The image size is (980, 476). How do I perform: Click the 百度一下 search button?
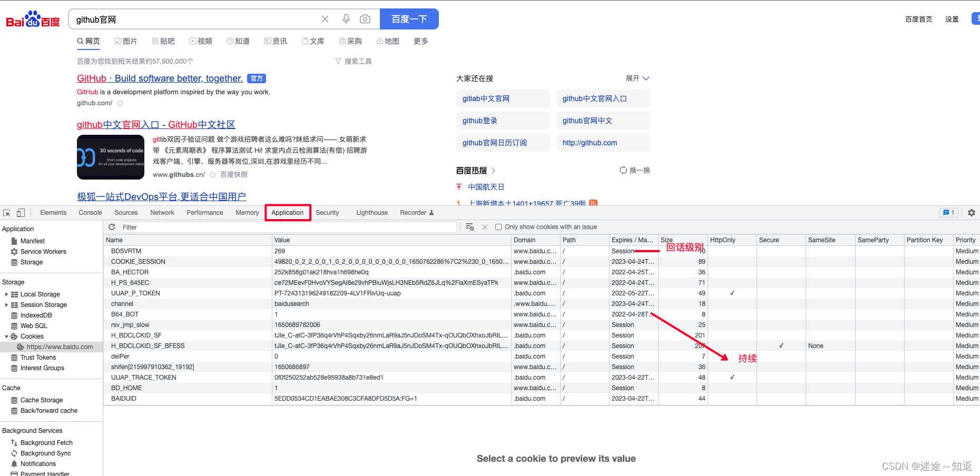[x=409, y=18]
